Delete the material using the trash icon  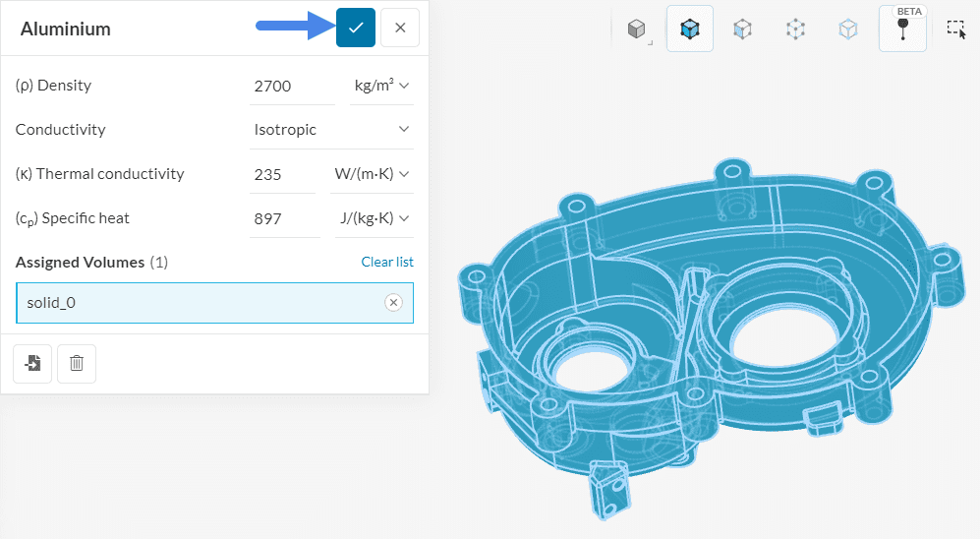[x=77, y=364]
